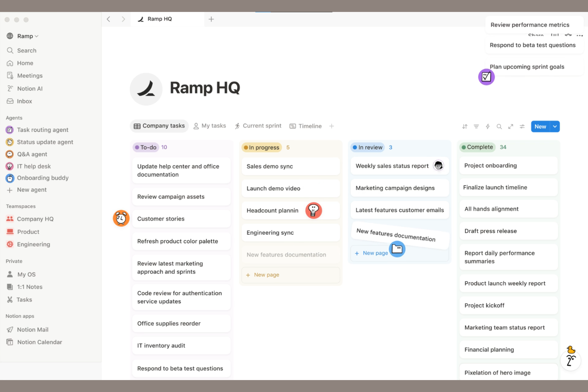Switch to the Current sprint view

[258, 126]
